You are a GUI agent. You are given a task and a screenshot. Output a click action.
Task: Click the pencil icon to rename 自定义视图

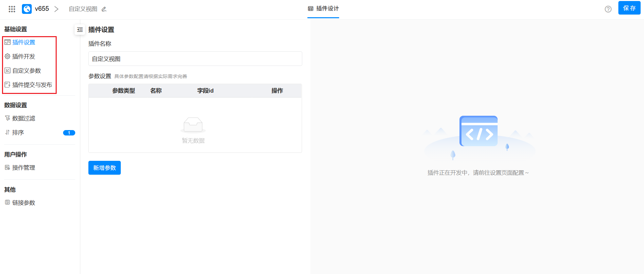[x=104, y=9]
